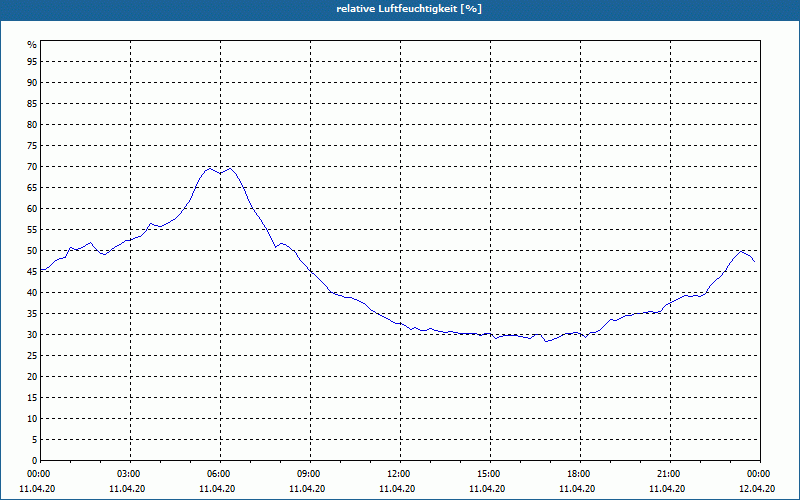Click y-axis label 80

(32, 124)
